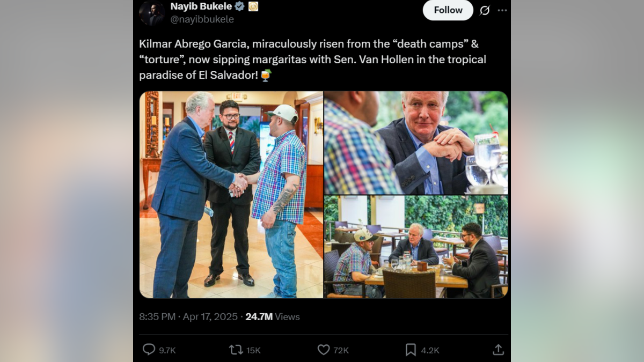
Task: Open the three-dot more options menu
Action: pyautogui.click(x=502, y=10)
